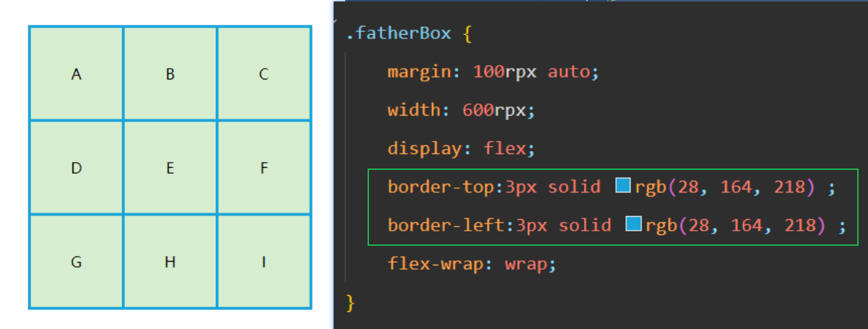Place cursor on margin: 100rpx auto line
This screenshot has height=329, width=868.
tap(494, 72)
